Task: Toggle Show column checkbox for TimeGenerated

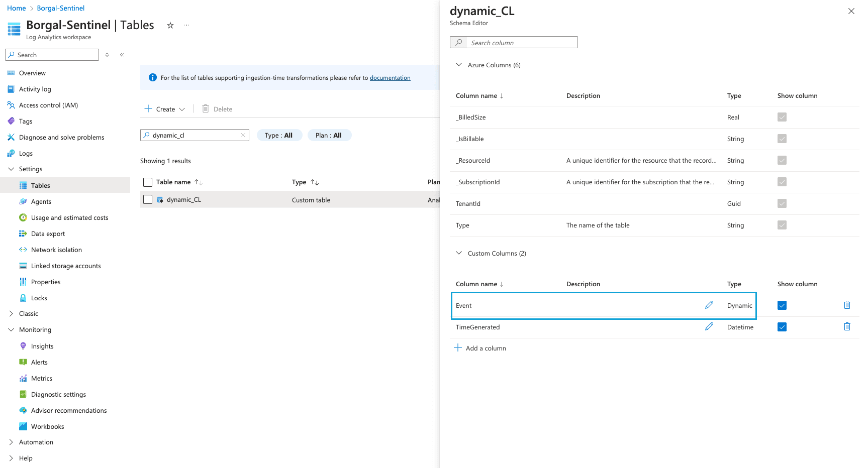Action: tap(782, 327)
